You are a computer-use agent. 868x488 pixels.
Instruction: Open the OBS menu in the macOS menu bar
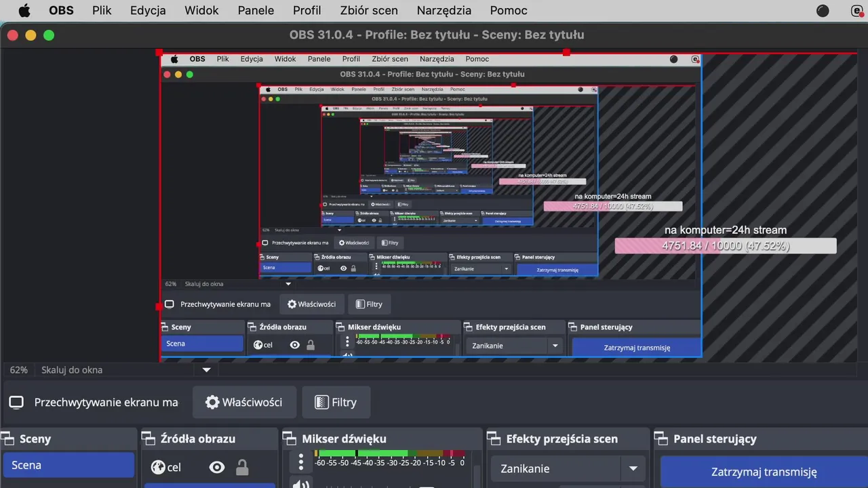coord(61,10)
